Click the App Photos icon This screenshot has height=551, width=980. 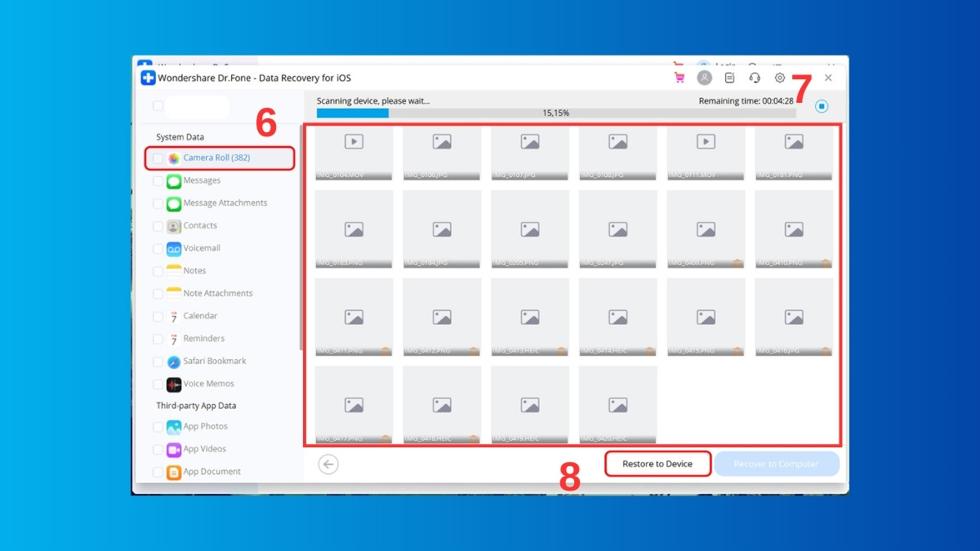point(174,427)
